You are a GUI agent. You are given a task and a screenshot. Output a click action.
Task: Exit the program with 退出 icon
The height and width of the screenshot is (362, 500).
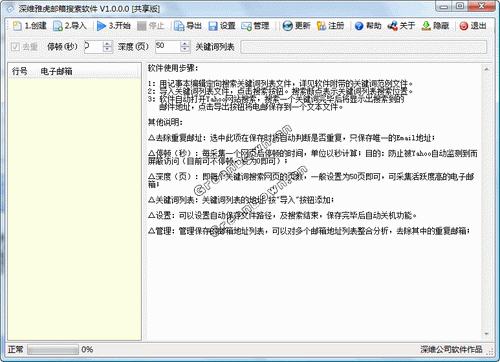pos(464,26)
